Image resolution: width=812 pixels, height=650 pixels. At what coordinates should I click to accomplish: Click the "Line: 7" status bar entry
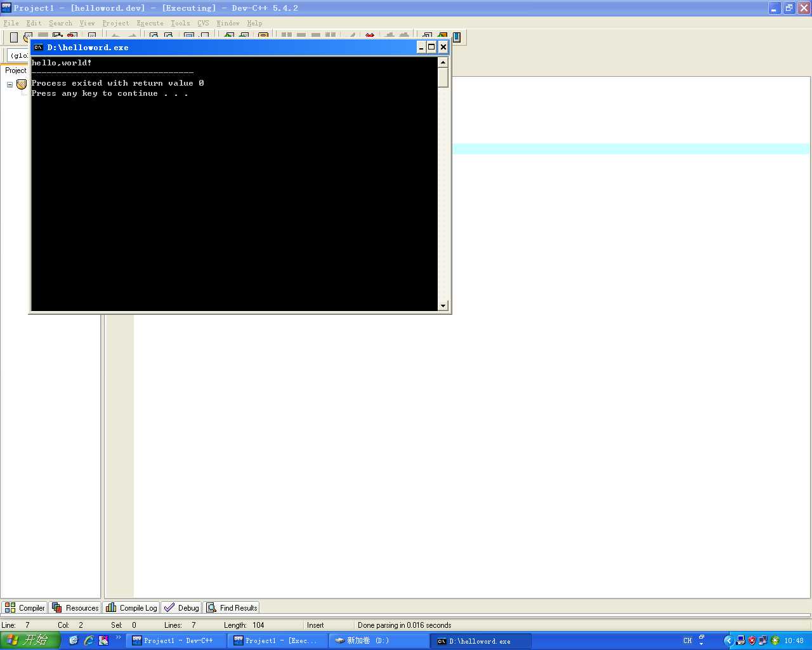15,625
